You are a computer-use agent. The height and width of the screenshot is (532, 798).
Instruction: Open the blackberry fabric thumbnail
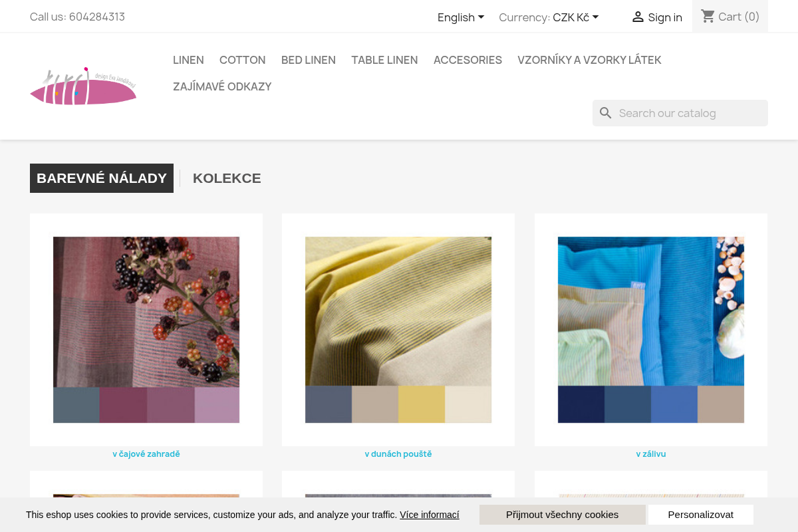146,330
